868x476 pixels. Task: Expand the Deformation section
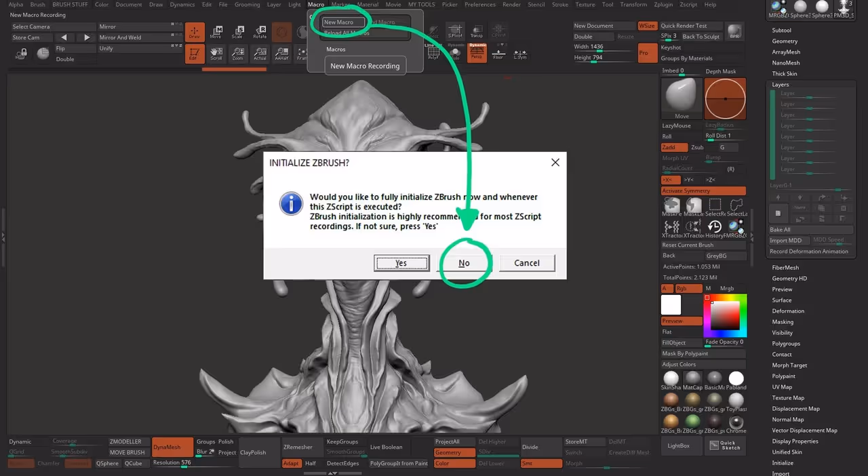788,311
